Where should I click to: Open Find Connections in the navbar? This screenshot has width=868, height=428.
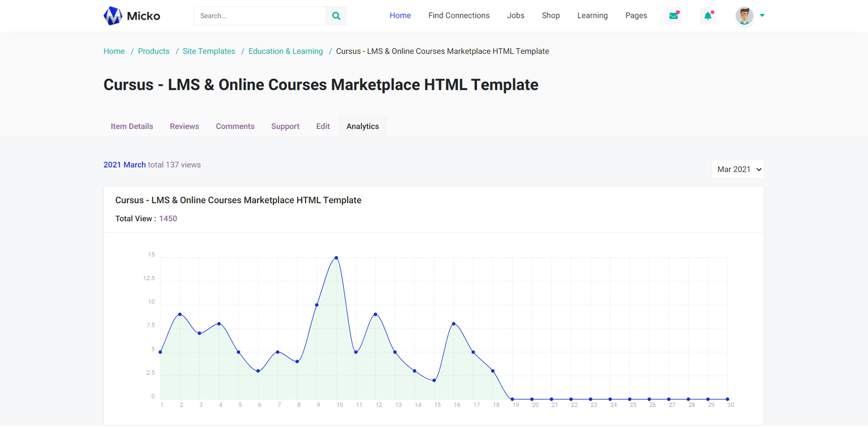coord(459,15)
